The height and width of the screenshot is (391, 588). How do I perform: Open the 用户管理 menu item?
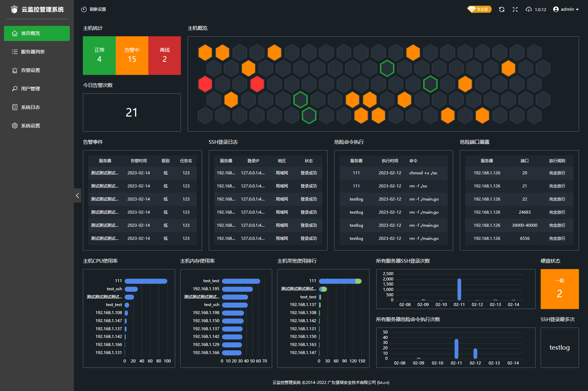coord(30,89)
